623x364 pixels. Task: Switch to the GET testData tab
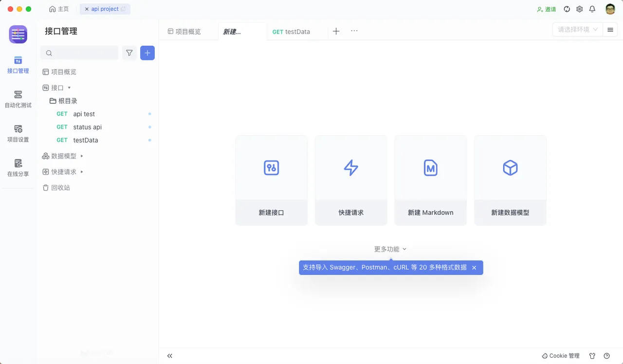291,32
